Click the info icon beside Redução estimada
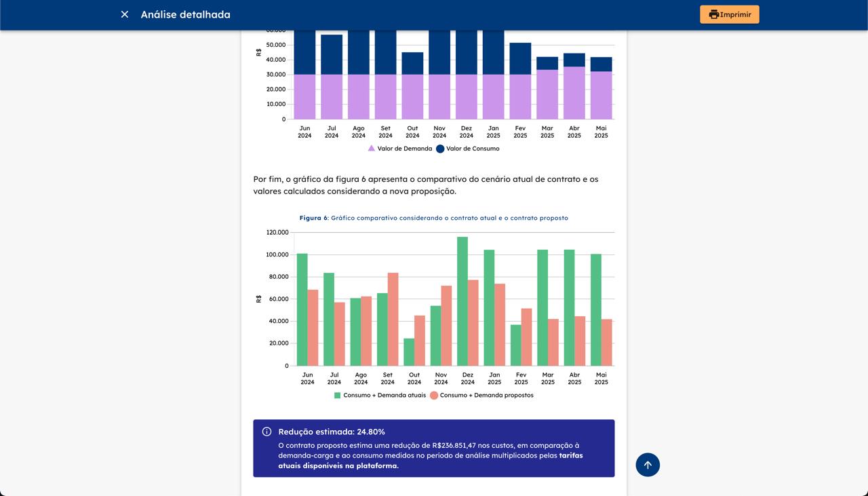This screenshot has width=868, height=496. point(267,432)
